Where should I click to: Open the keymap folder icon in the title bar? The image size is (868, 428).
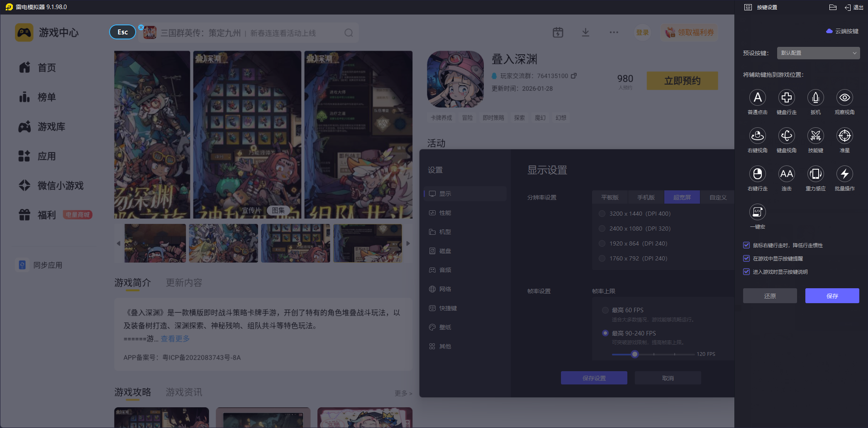pos(833,7)
